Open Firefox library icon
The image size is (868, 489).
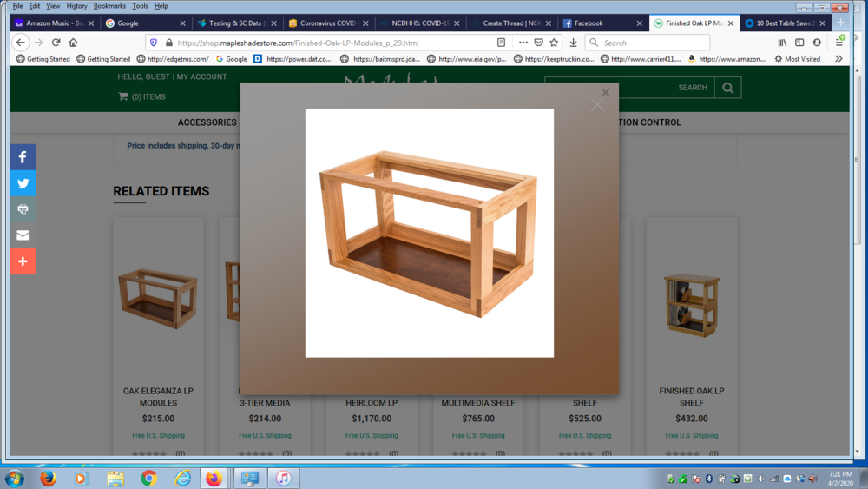coord(782,43)
